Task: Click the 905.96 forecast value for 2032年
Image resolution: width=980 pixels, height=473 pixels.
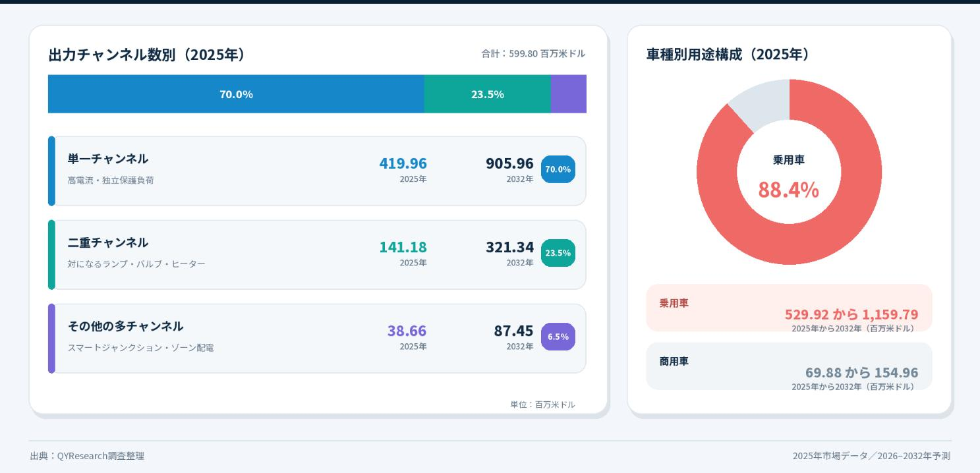Action: click(509, 163)
